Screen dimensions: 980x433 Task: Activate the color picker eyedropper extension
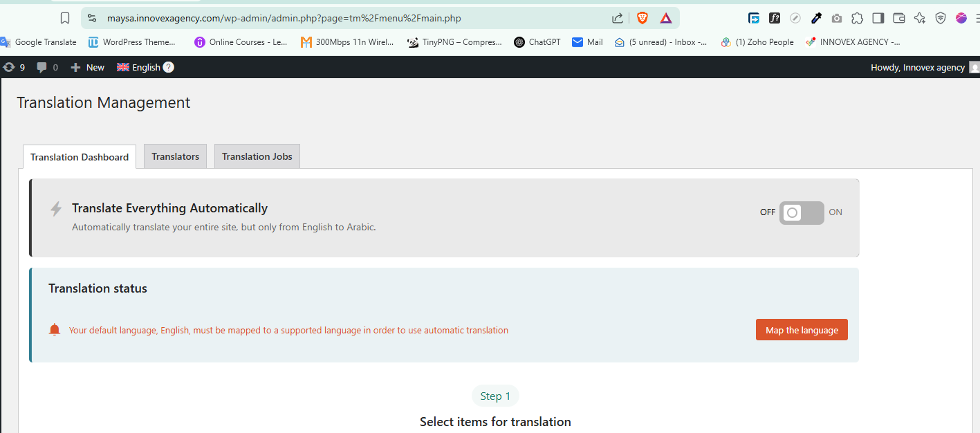816,19
